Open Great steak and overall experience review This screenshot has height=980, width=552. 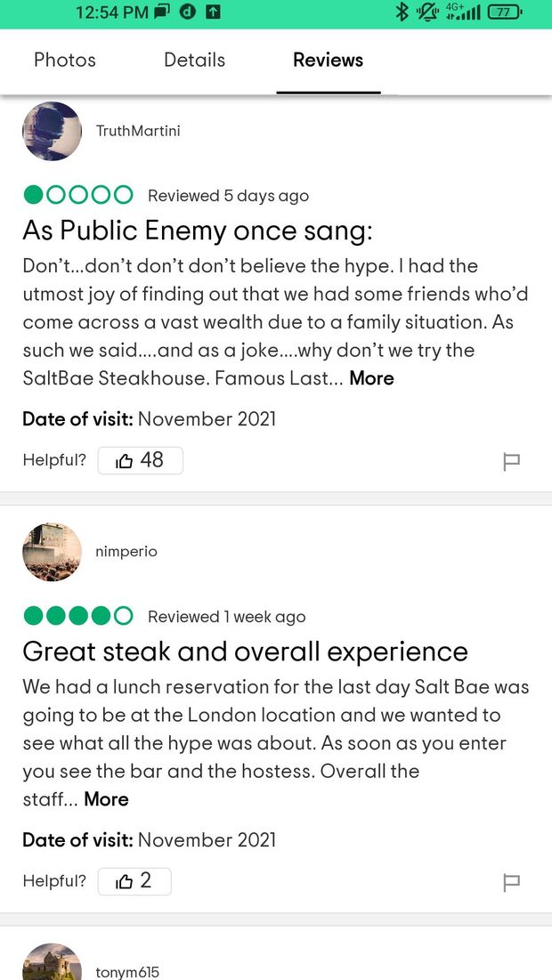(245, 652)
